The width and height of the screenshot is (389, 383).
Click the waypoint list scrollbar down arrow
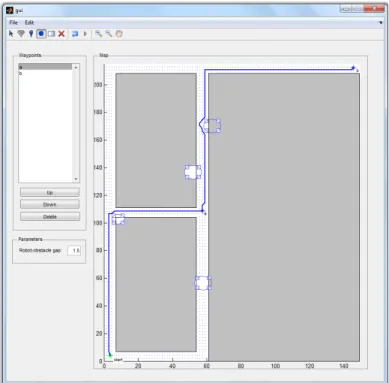pyautogui.click(x=76, y=179)
